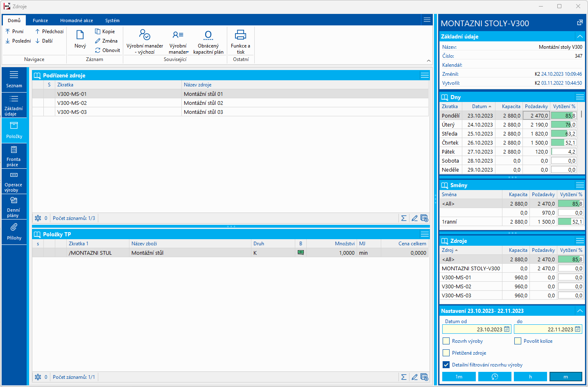
Task: Click the pop-out icon beside MONTAZNI STOLY-V300
Action: 580,23
